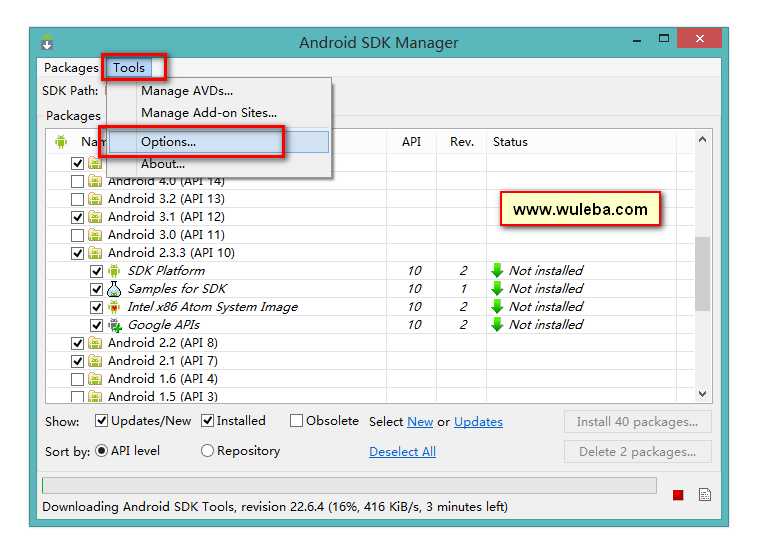Viewport: 763px width, 554px height.
Task: Click the download progress bar
Action: 349,486
